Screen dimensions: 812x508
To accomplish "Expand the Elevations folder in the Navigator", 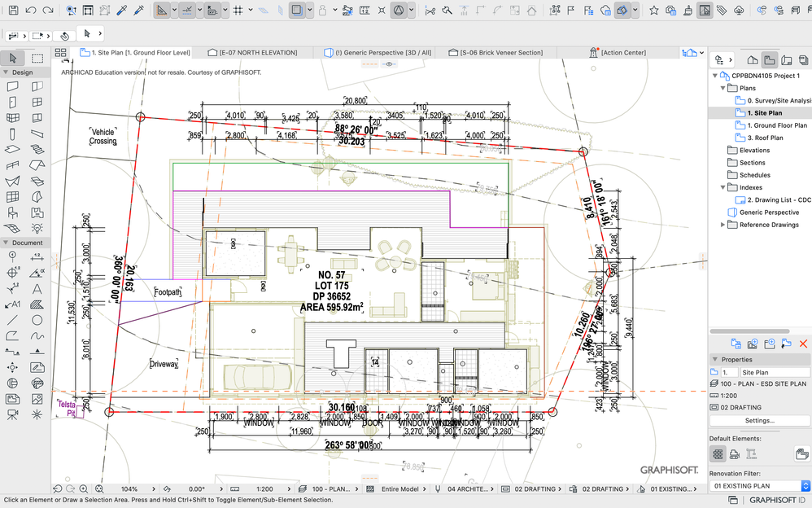I will click(723, 150).
